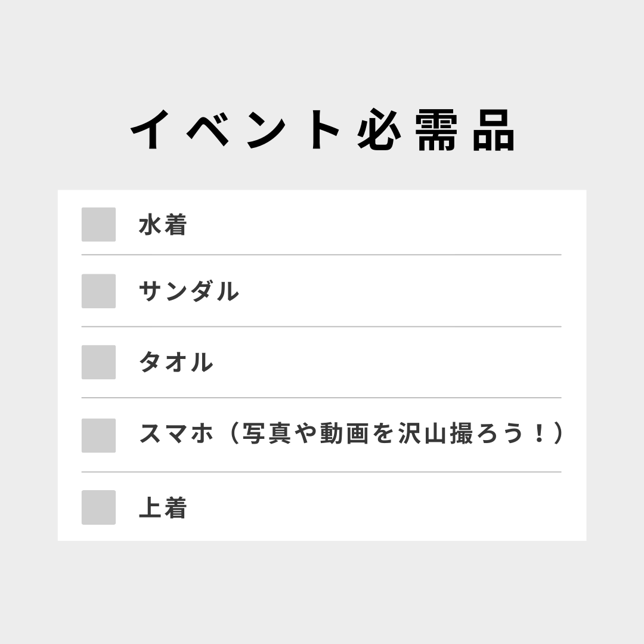Select the divider line below 水着

(321, 255)
